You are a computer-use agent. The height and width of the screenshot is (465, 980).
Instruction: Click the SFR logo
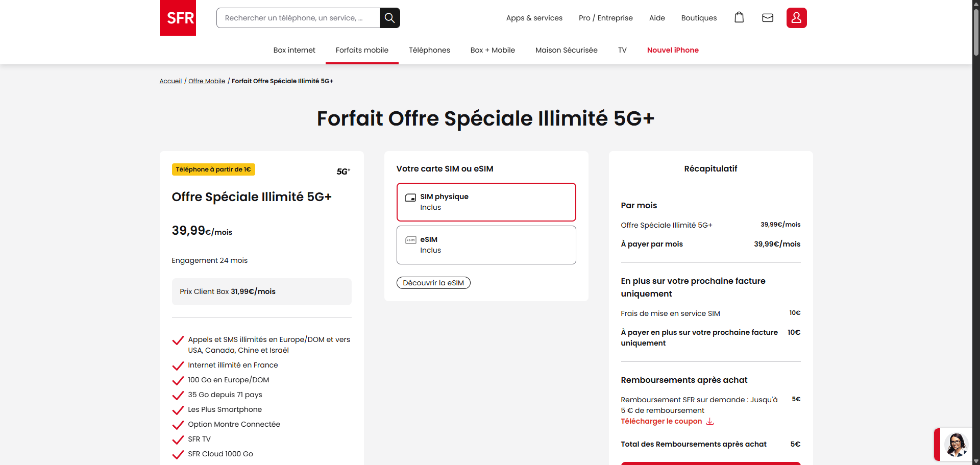coord(178,18)
